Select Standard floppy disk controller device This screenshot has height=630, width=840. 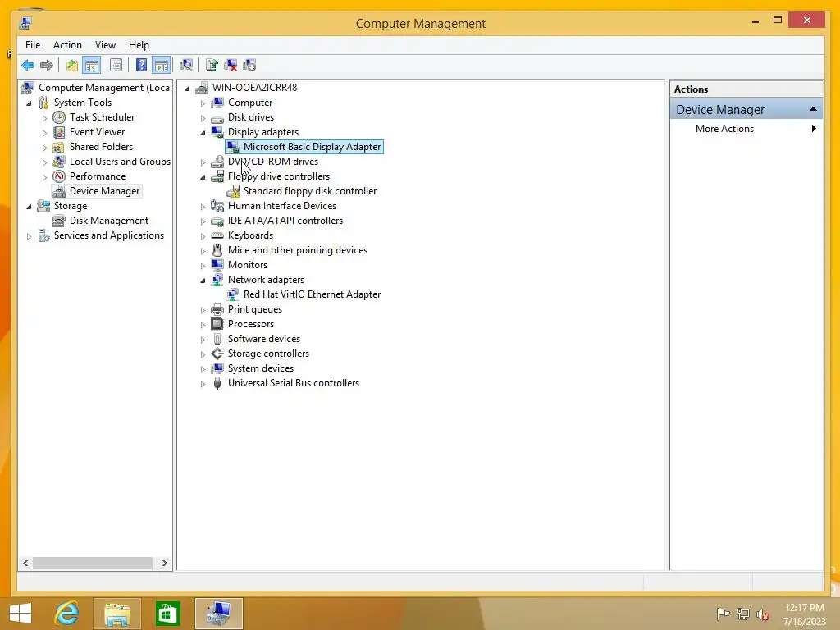pos(309,190)
